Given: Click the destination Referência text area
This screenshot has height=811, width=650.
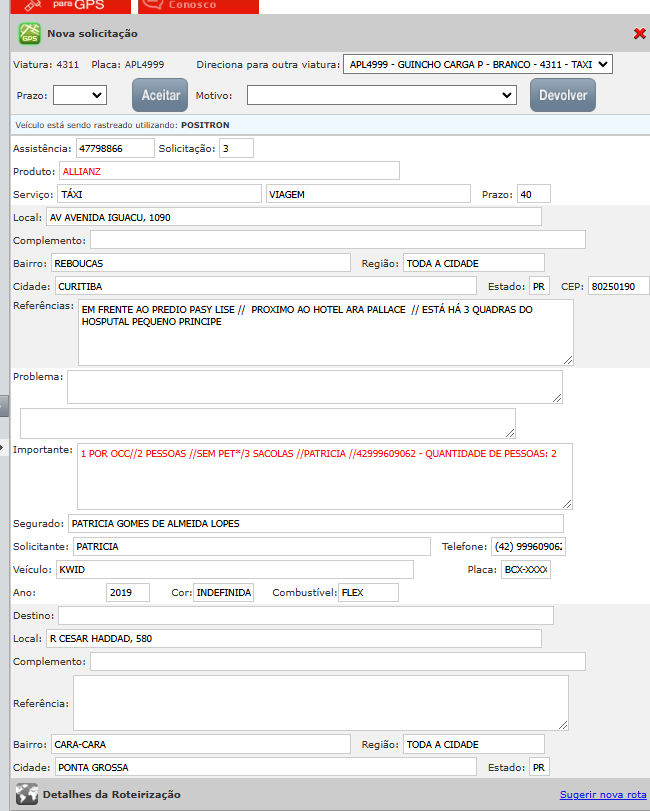Looking at the screenshot, I should coord(321,703).
